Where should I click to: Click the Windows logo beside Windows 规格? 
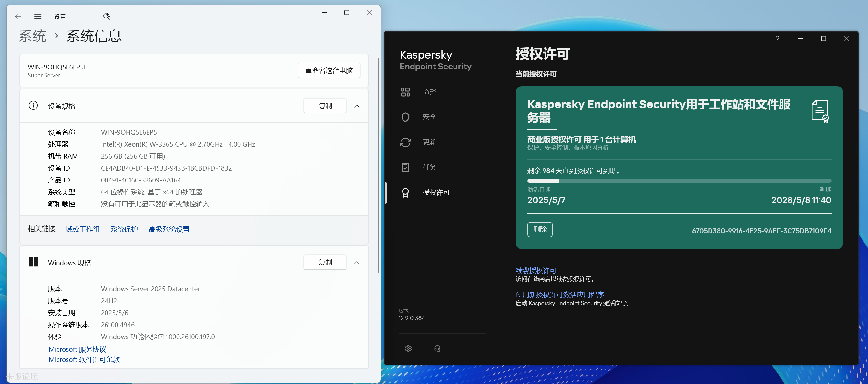pos(33,262)
